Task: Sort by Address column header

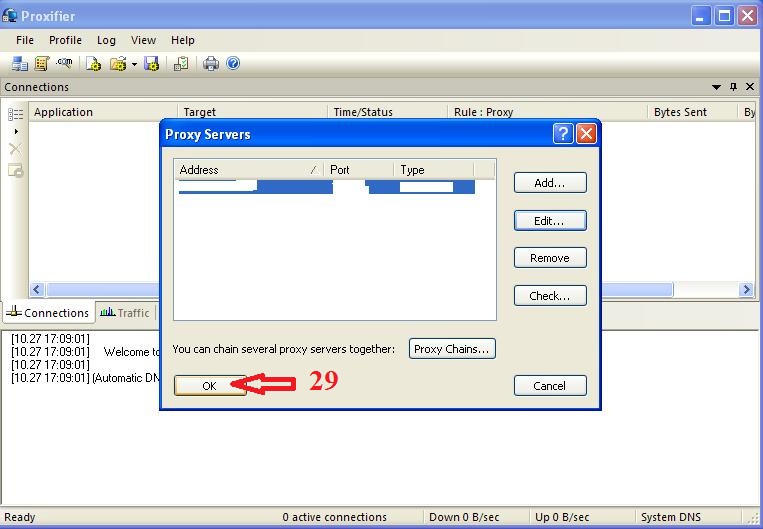Action: click(249, 170)
